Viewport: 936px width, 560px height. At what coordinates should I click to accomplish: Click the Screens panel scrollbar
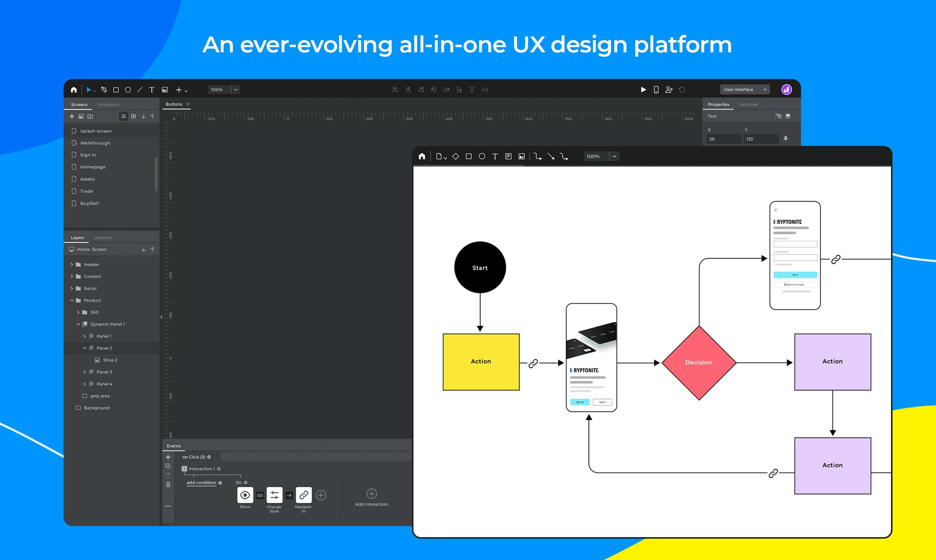(156, 174)
